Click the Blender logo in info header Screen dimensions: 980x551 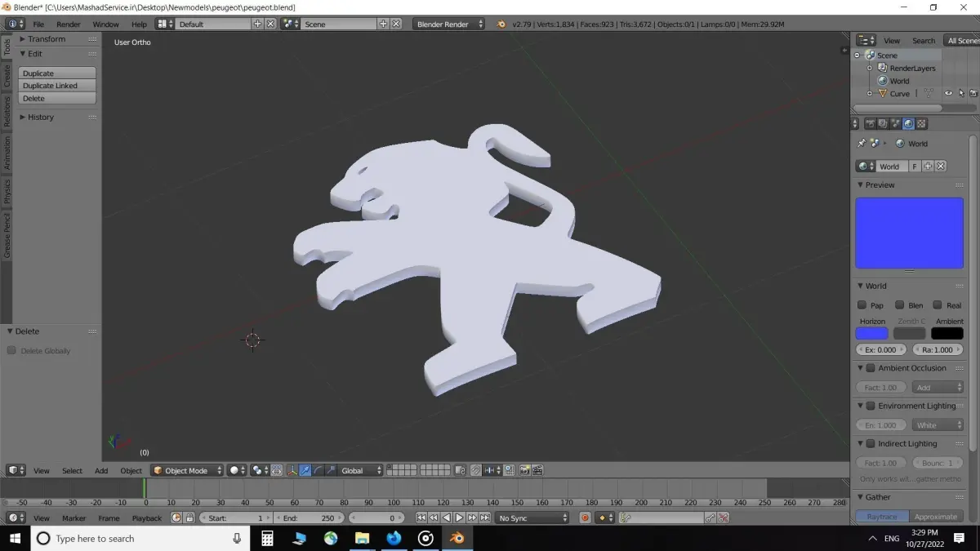501,24
